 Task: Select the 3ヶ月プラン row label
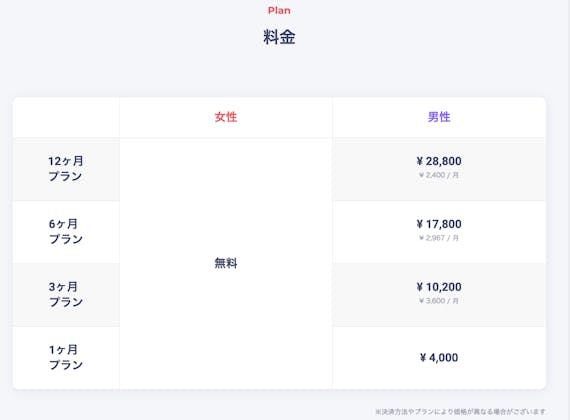click(66, 294)
